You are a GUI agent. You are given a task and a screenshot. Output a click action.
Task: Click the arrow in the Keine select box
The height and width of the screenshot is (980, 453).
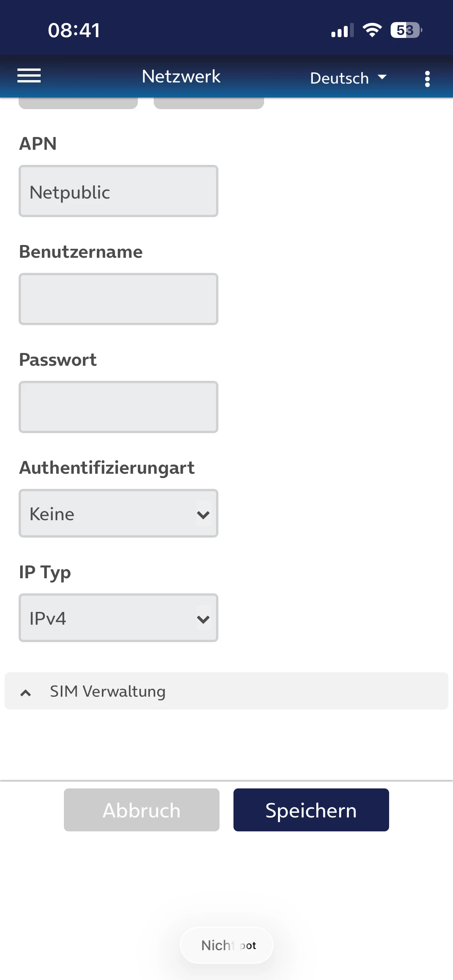(203, 514)
